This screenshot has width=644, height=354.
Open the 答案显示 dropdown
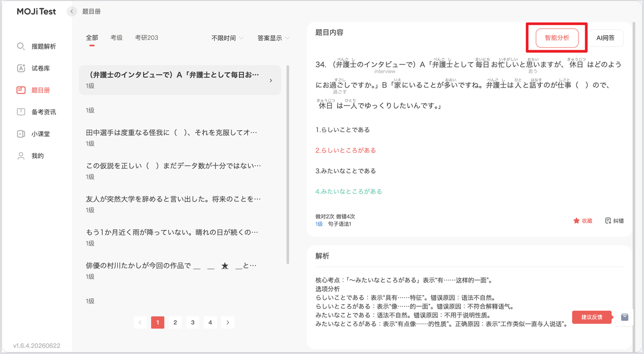tap(274, 38)
